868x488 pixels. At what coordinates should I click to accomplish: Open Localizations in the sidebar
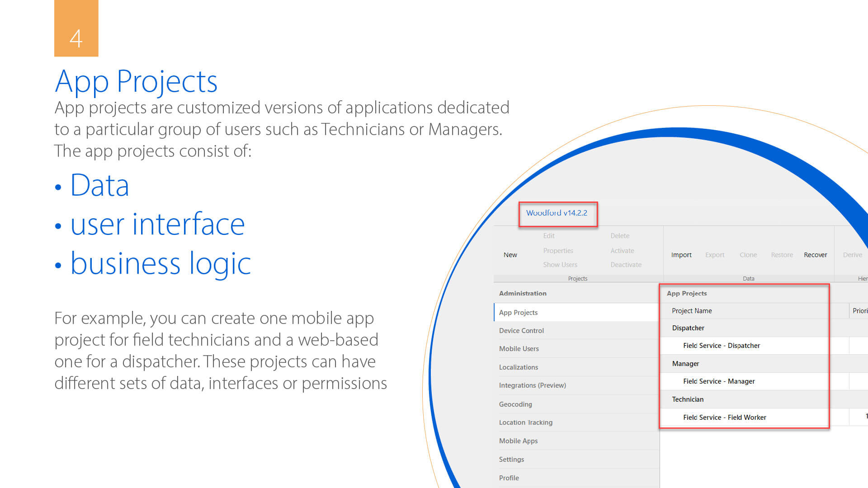(576, 367)
